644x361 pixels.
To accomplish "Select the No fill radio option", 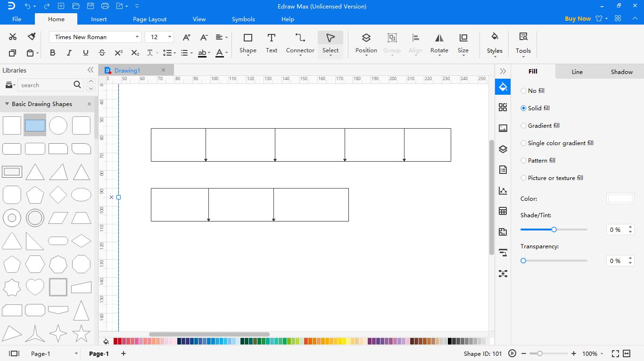I will (523, 90).
